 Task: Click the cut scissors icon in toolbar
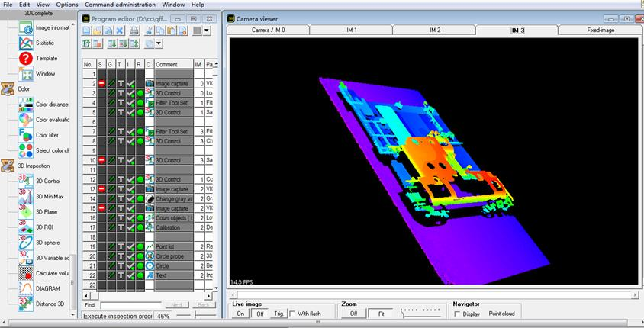click(149, 31)
